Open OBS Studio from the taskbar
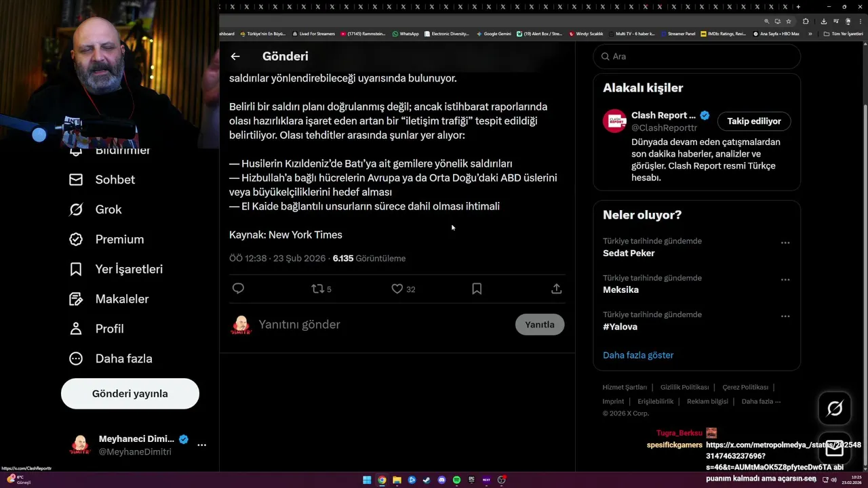Image resolution: width=868 pixels, height=488 pixels. tap(501, 480)
